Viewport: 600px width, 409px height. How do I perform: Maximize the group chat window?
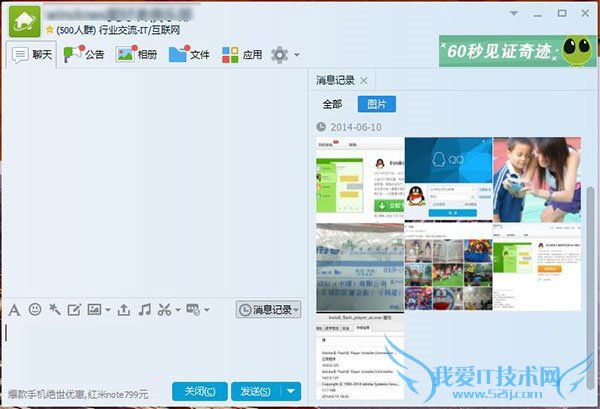(562, 13)
